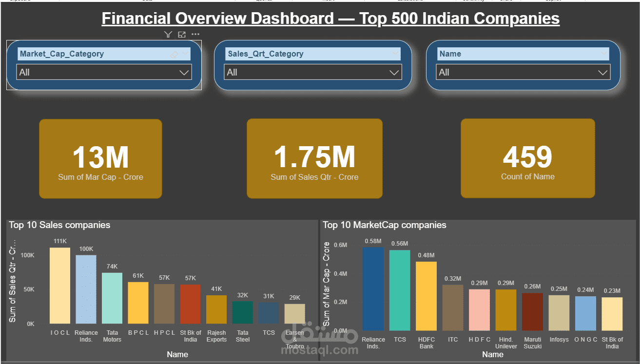Click the 0.32M data label
The image size is (640, 364).
coord(453,279)
